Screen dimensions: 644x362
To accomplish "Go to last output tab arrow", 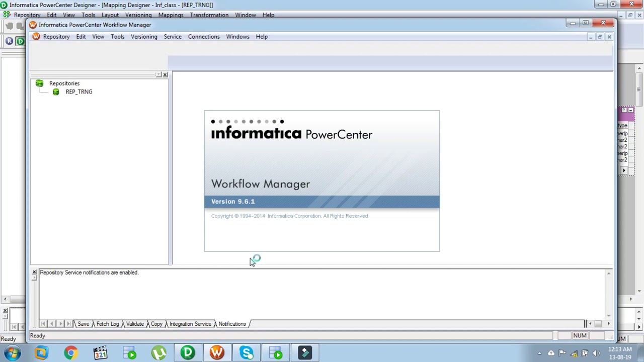I will [x=69, y=324].
